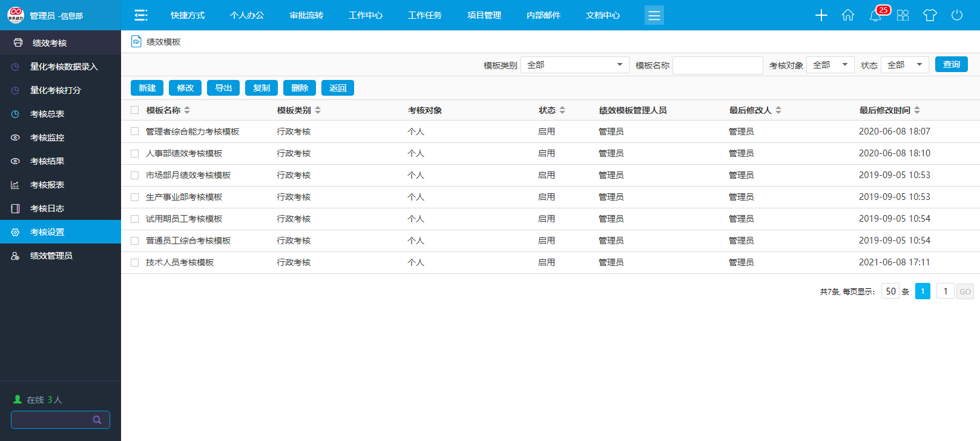Screen dimensions: 980x441
Task: Select the checkbox for 技术人员考核模板
Action: coord(135,263)
